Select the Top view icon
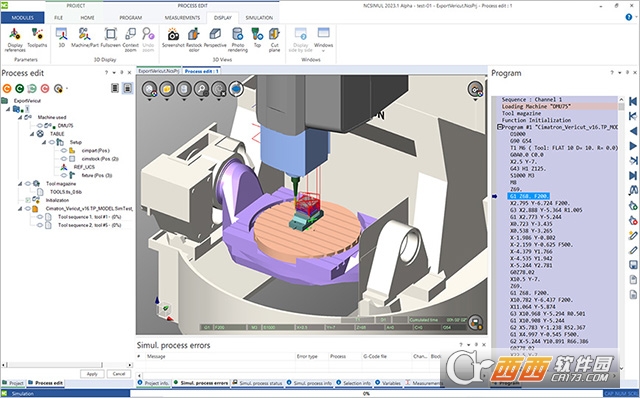Viewport: 640px width, 398px height. 257,38
